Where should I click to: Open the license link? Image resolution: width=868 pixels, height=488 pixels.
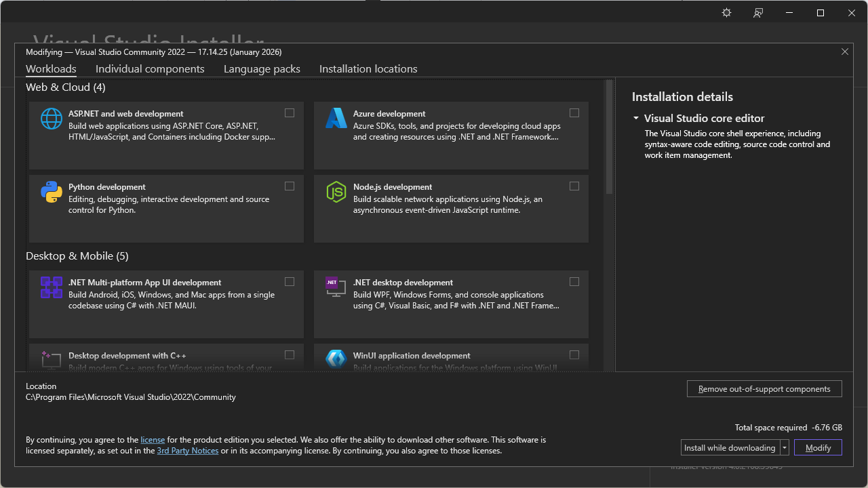coord(153,440)
